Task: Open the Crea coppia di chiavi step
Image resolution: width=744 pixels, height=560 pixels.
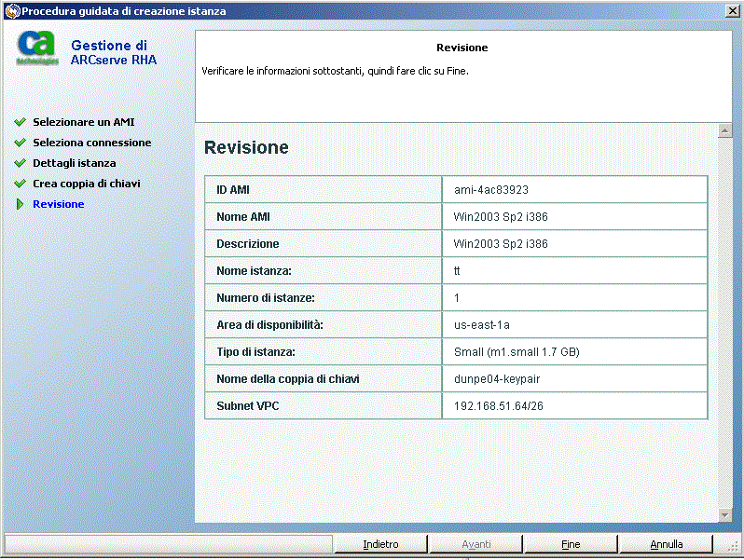Action: (x=86, y=184)
